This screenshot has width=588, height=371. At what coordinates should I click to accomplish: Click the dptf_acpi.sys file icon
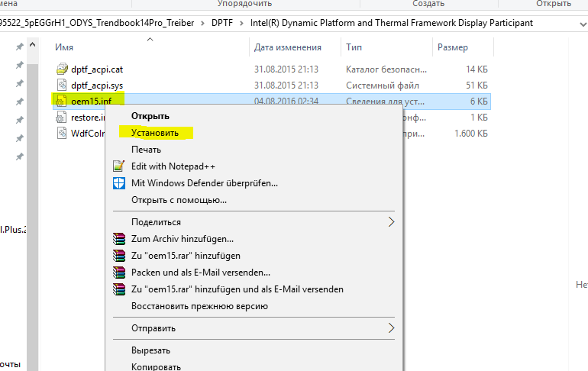tap(62, 85)
